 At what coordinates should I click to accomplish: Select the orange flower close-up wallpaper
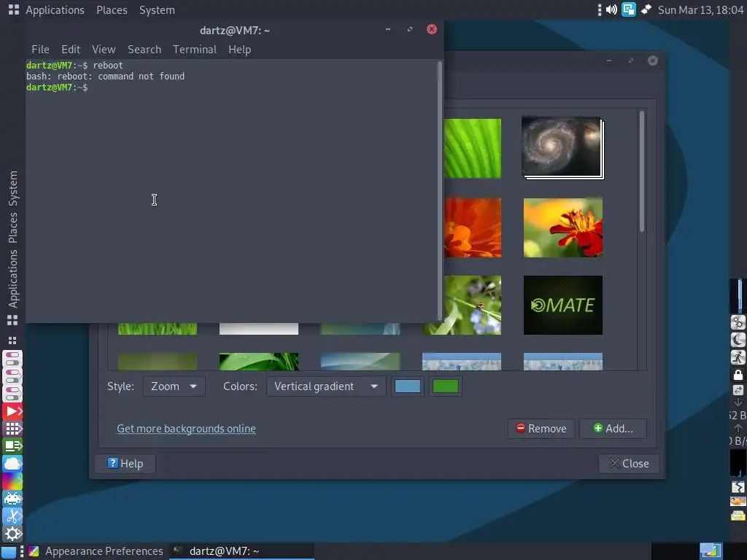[473, 227]
